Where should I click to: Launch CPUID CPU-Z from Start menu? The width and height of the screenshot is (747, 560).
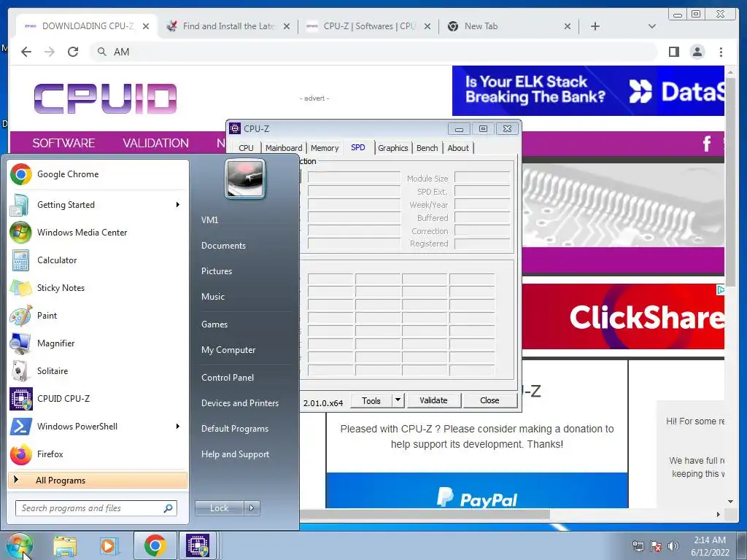coord(98,399)
